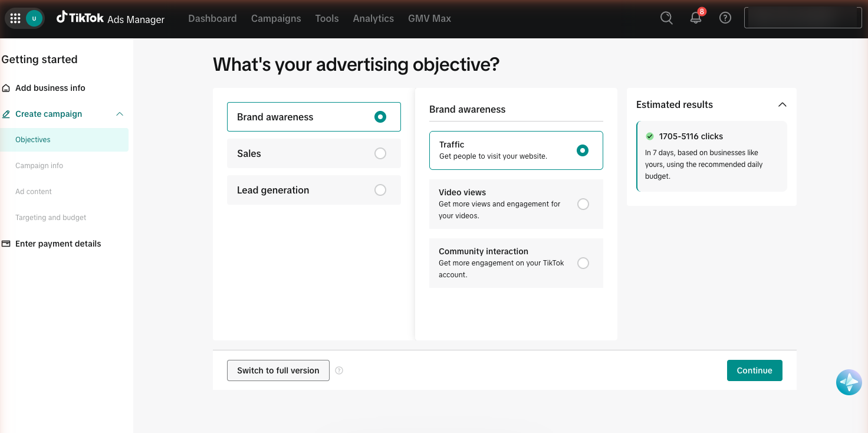
Task: Click Switch to full version button
Action: click(x=278, y=370)
